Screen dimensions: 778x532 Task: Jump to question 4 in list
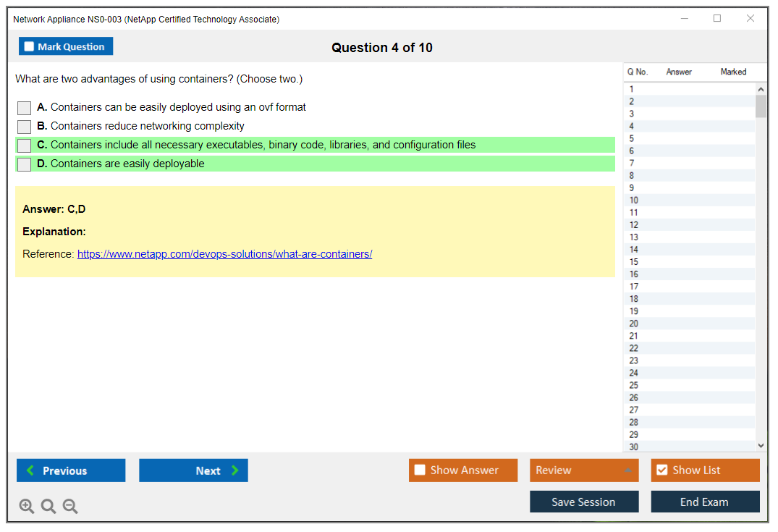point(632,127)
